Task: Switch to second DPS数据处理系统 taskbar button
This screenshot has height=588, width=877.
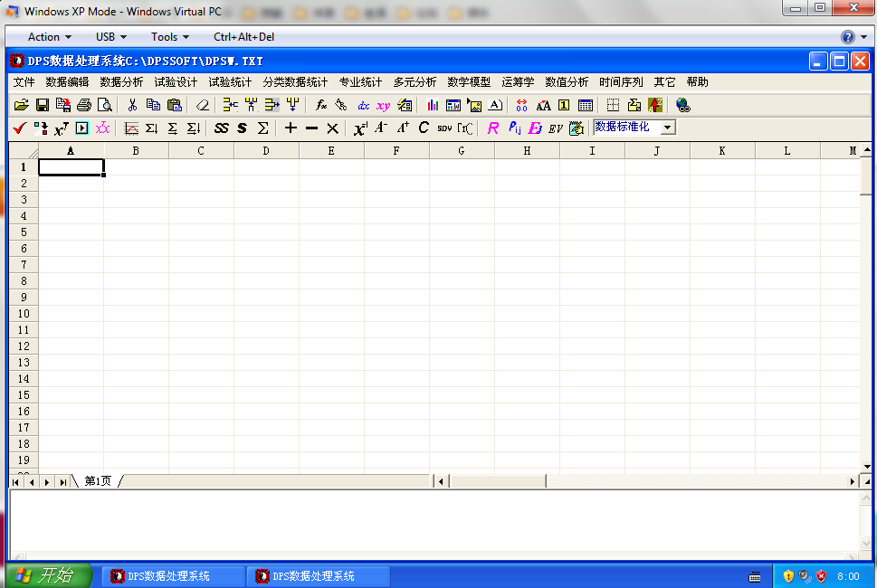Action: click(x=319, y=575)
